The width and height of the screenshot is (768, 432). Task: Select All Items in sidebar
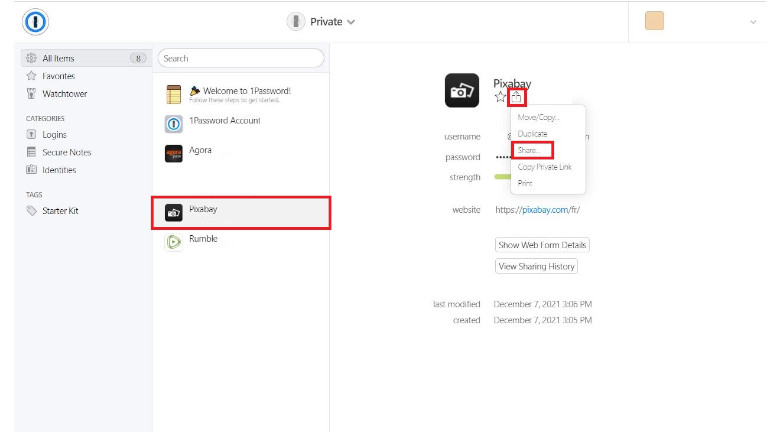86,58
